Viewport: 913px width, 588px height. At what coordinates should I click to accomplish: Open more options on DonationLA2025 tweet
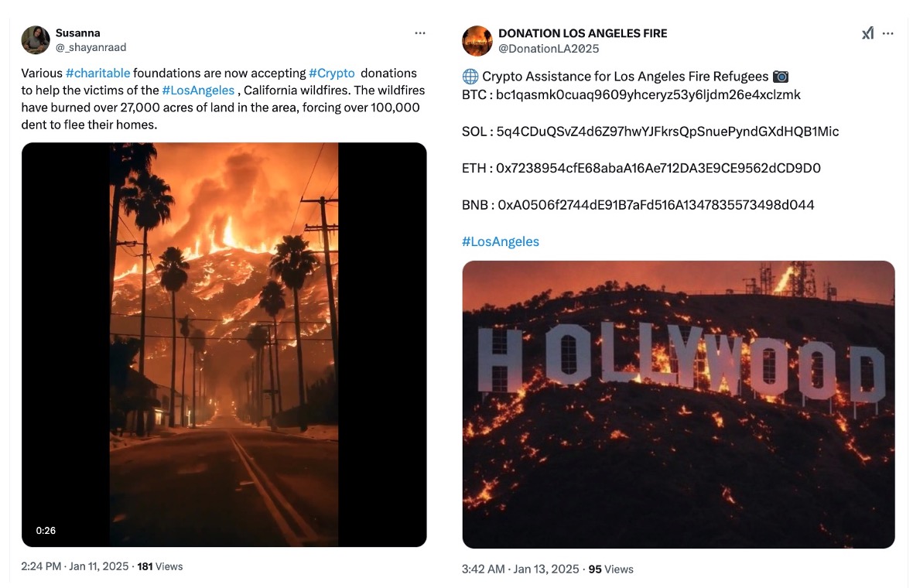[x=888, y=33]
